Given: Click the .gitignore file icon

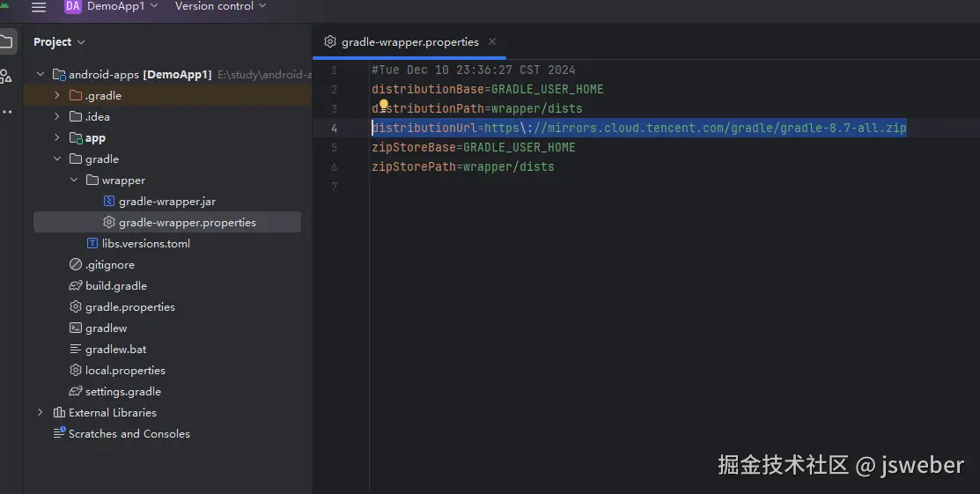Looking at the screenshot, I should pyautogui.click(x=76, y=265).
